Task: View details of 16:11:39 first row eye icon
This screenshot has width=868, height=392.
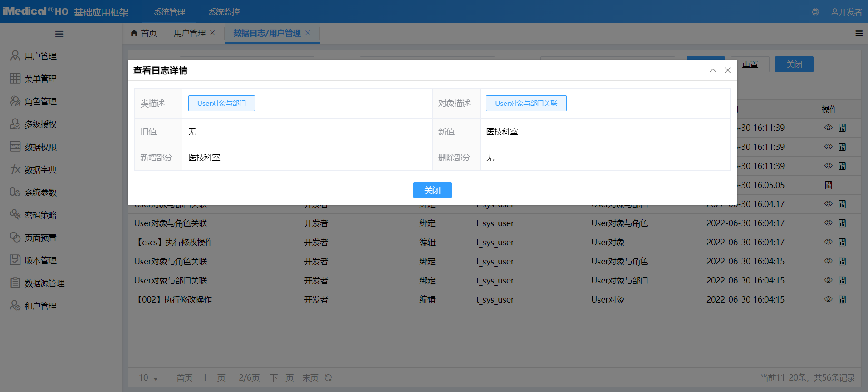Action: click(x=828, y=128)
